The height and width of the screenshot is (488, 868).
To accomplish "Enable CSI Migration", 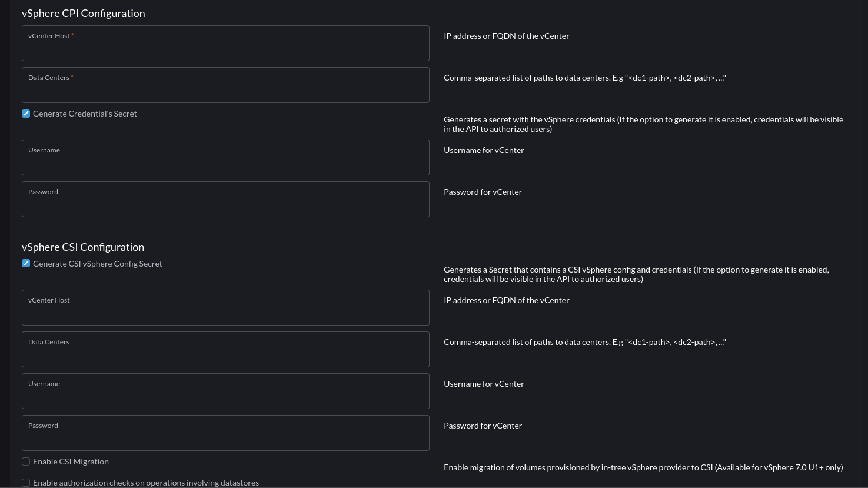I will coord(26,462).
